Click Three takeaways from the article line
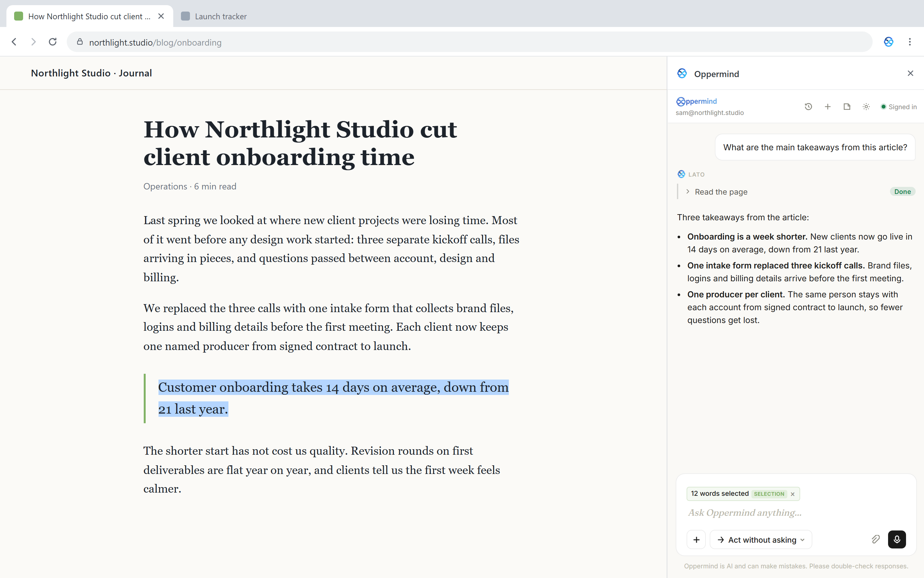 [x=743, y=217]
